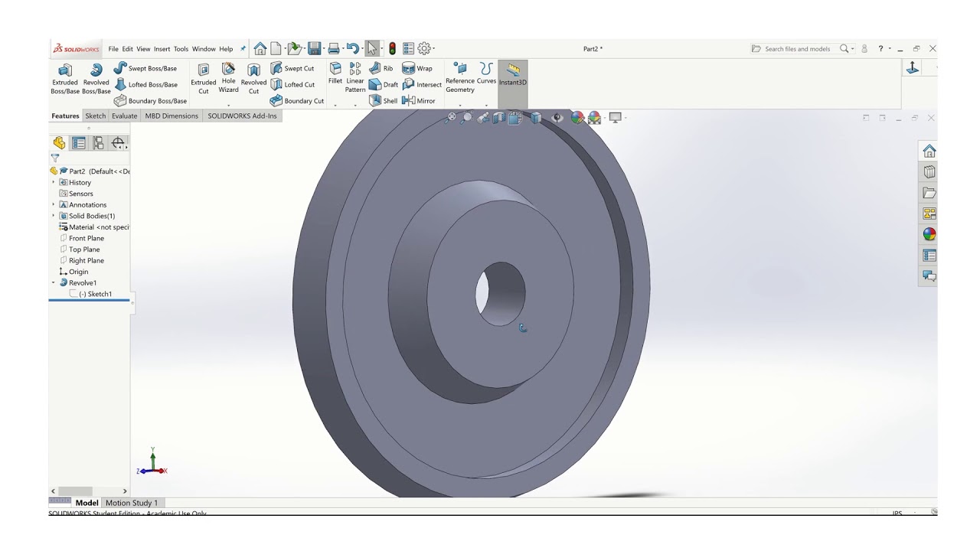This screenshot has height=551, width=980.
Task: Show the DimXpertManager tab
Action: coord(118,143)
